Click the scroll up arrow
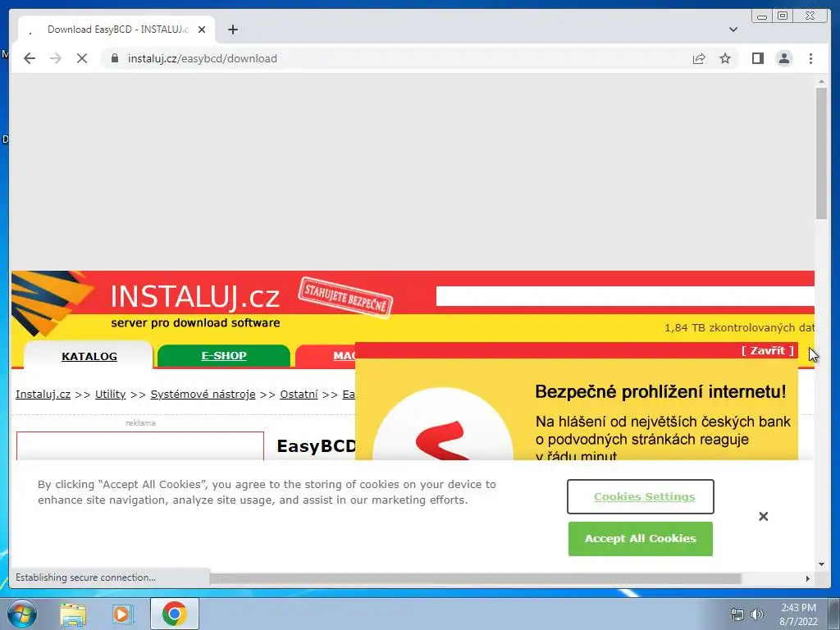Image resolution: width=840 pixels, height=630 pixels. pos(821,81)
